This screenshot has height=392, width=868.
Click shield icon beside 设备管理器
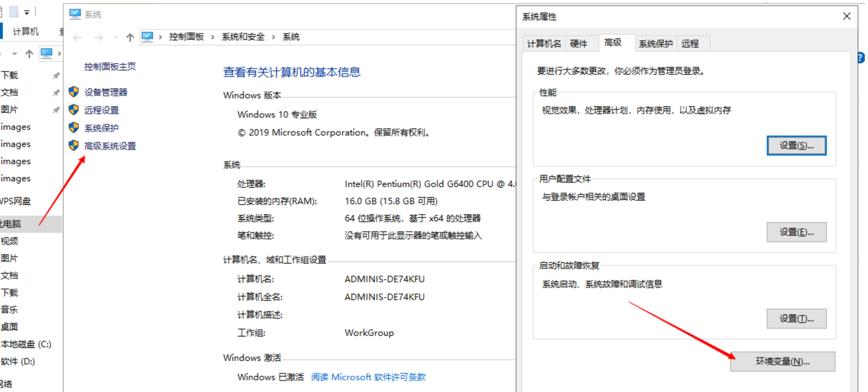[x=74, y=92]
